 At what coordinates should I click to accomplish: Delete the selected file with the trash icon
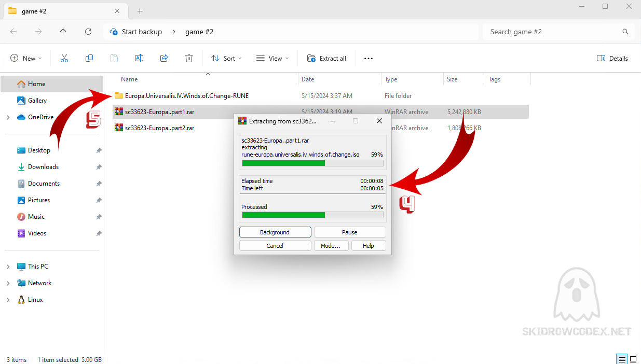[x=189, y=59]
